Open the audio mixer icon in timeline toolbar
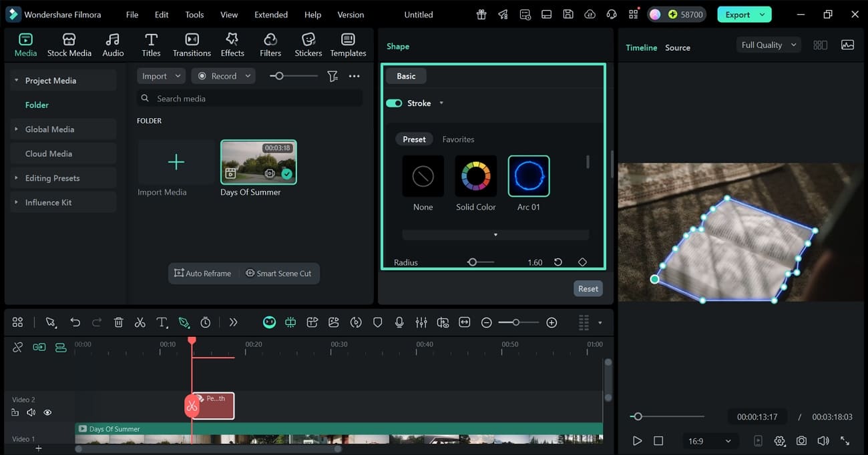 [421, 322]
